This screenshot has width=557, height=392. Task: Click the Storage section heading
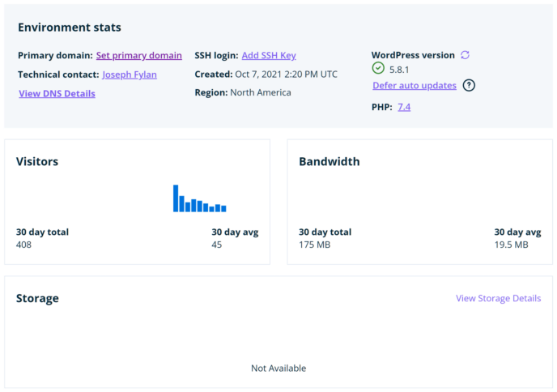37,298
